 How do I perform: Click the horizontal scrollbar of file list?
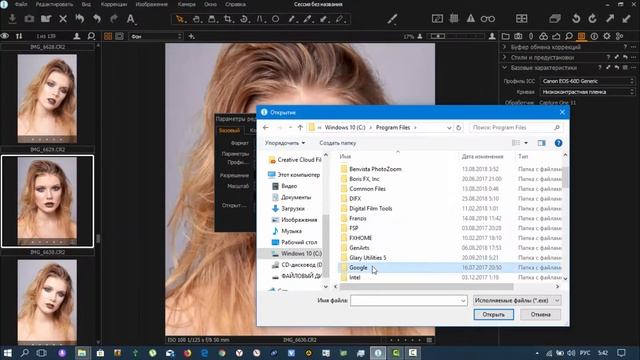point(426,287)
